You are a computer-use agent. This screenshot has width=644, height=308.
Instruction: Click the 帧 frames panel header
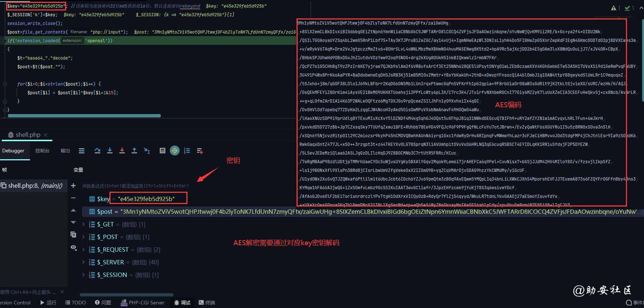[x=4, y=170]
